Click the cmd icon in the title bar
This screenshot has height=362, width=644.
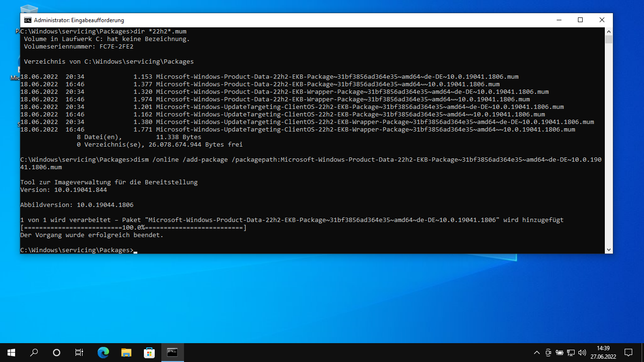(x=28, y=20)
